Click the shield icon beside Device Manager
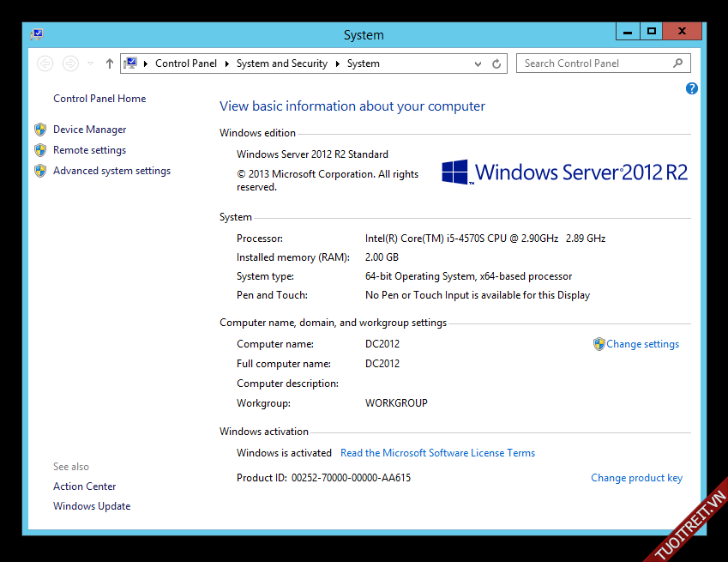Viewport: 728px width, 562px height. pos(40,130)
